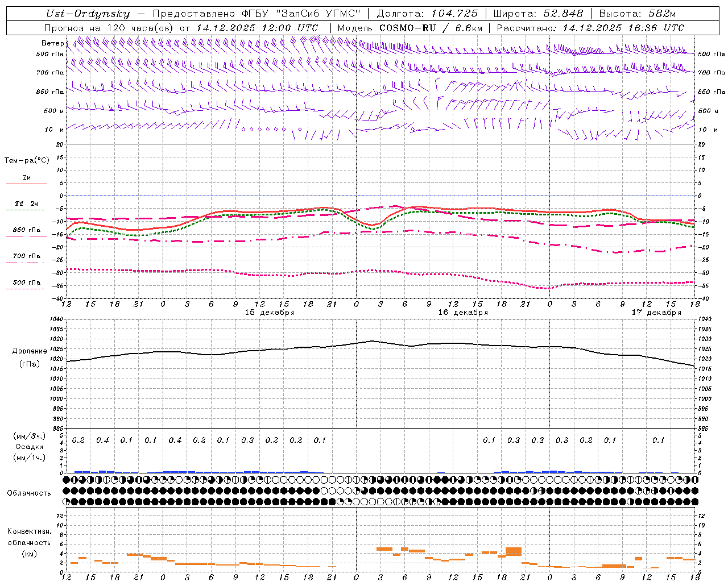Click the latitude value Широта: 52.848
The height and width of the screenshot is (582, 728).
click(x=538, y=14)
